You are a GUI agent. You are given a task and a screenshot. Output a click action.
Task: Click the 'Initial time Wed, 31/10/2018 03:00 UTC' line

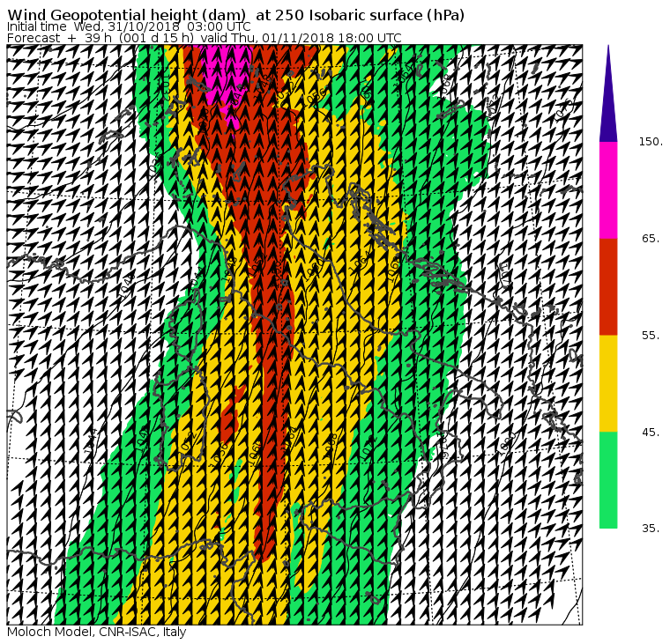coord(129,26)
